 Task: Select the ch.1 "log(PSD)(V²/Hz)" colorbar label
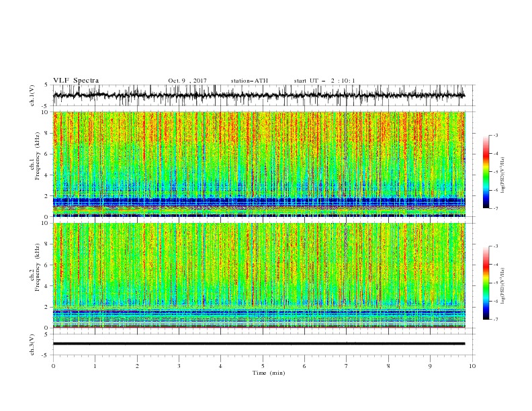[x=502, y=175]
